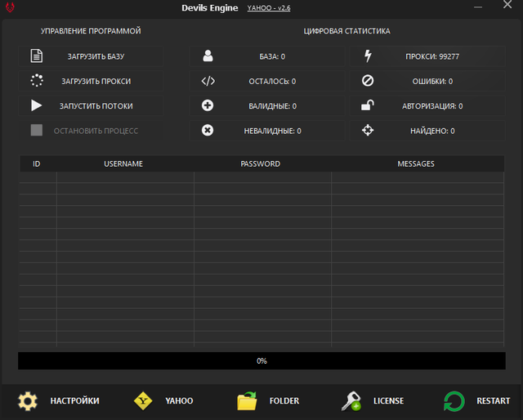Follow the YAHOO - v2.6 title link
The width and height of the screenshot is (523, 420).
(x=269, y=7)
